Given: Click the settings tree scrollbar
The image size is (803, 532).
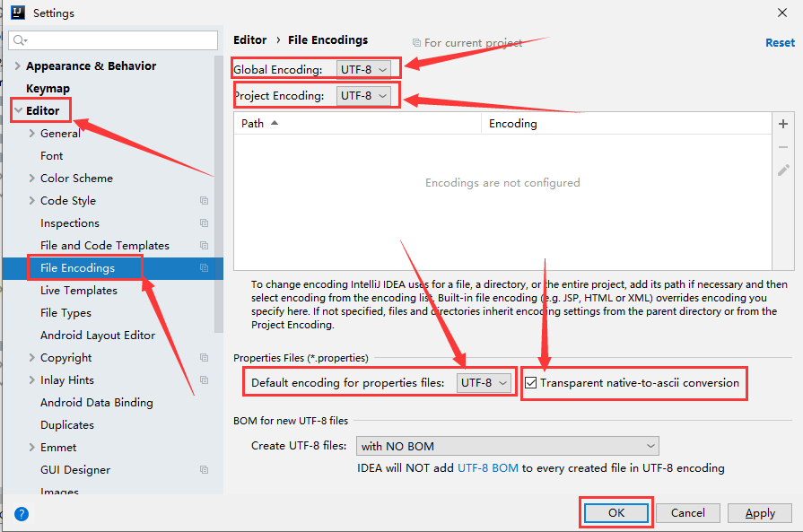Looking at the screenshot, I should coord(219,195).
